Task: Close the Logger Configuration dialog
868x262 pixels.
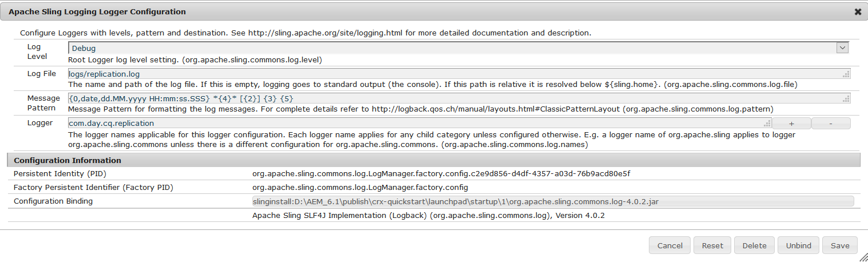Action: (858, 11)
